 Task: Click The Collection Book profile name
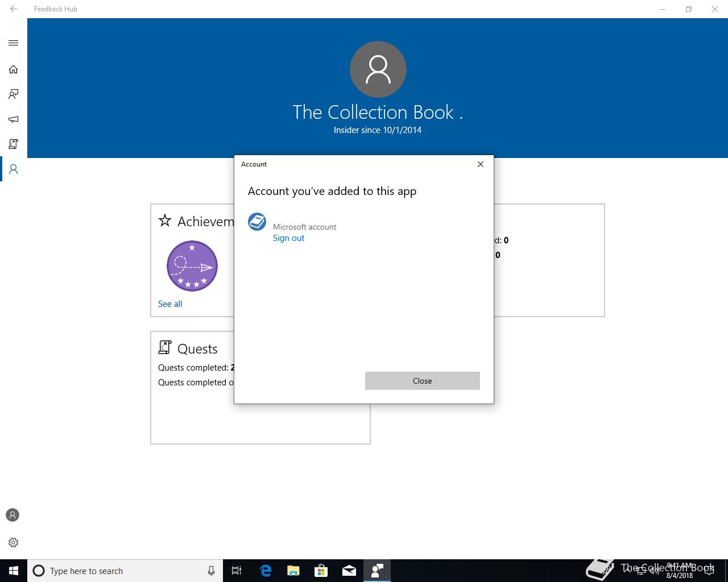click(378, 113)
